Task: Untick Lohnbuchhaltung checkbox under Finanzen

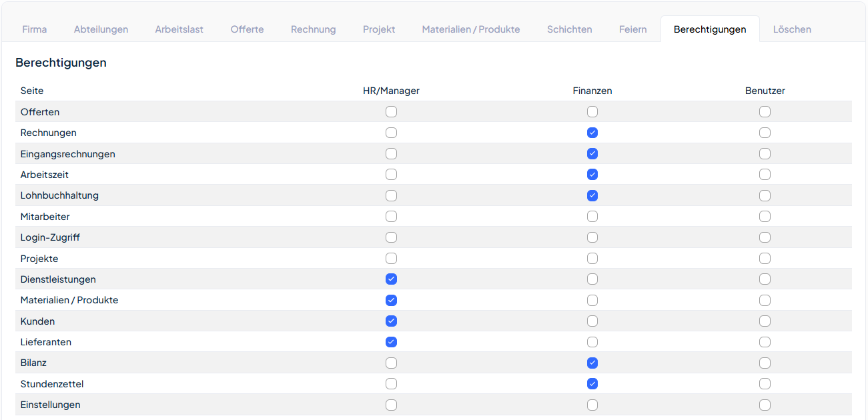Action: pos(592,196)
